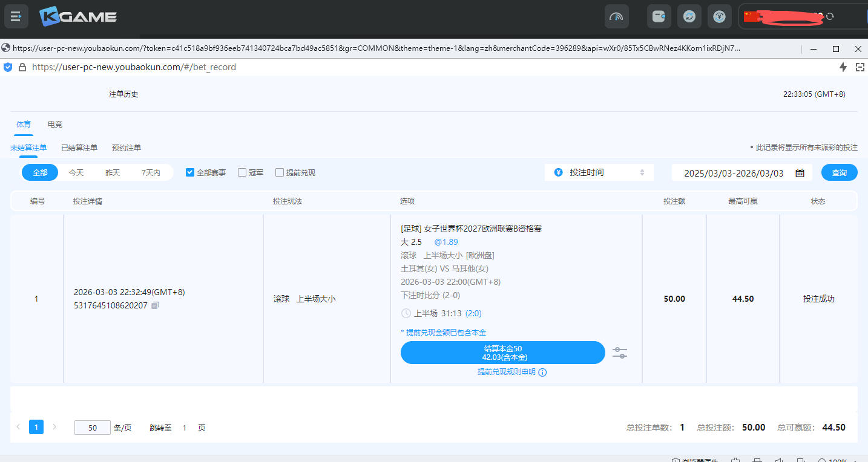
Task: Open the wallet icon in top bar
Action: [659, 16]
